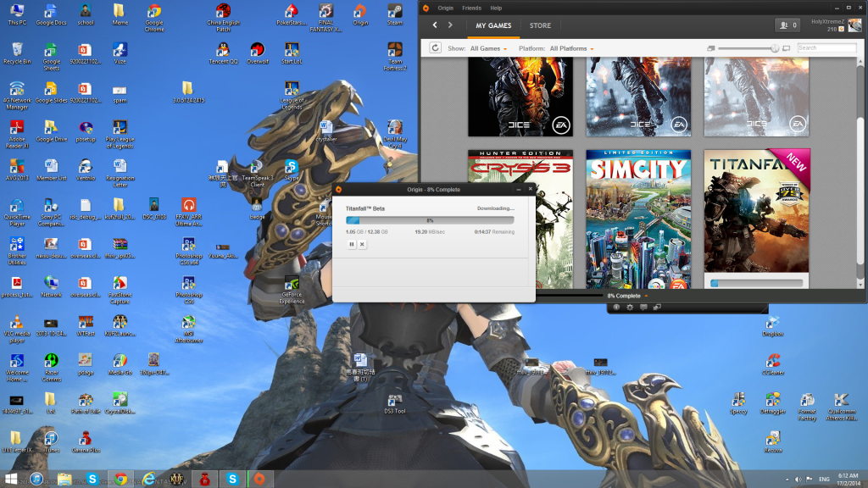
Task: Go back with the Origin back arrow
Action: [x=435, y=25]
